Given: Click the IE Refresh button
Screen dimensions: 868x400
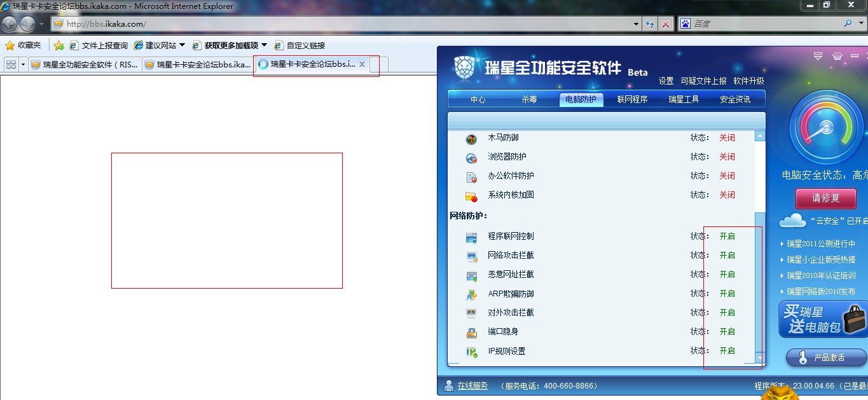Looking at the screenshot, I should tap(650, 24).
